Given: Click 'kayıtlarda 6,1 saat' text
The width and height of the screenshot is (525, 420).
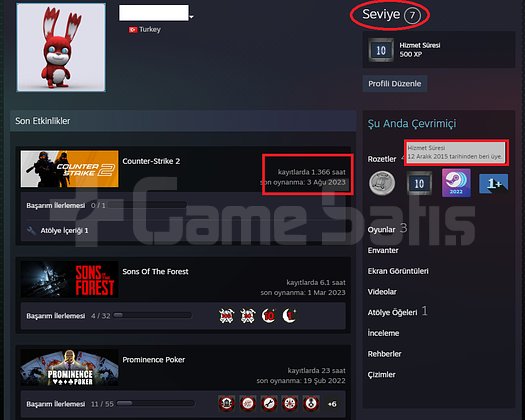Looking at the screenshot, I should coord(316,283).
